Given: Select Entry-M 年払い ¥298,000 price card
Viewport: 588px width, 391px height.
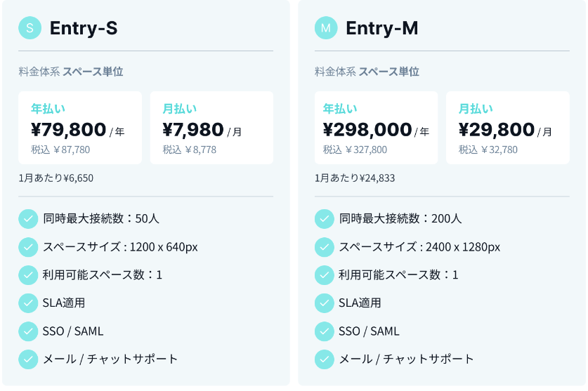Looking at the screenshot, I should pyautogui.click(x=376, y=128).
